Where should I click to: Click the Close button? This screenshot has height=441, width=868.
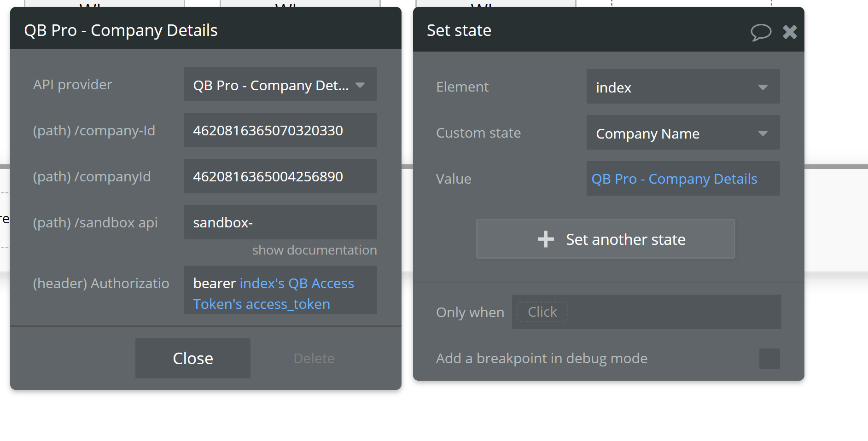tap(192, 358)
